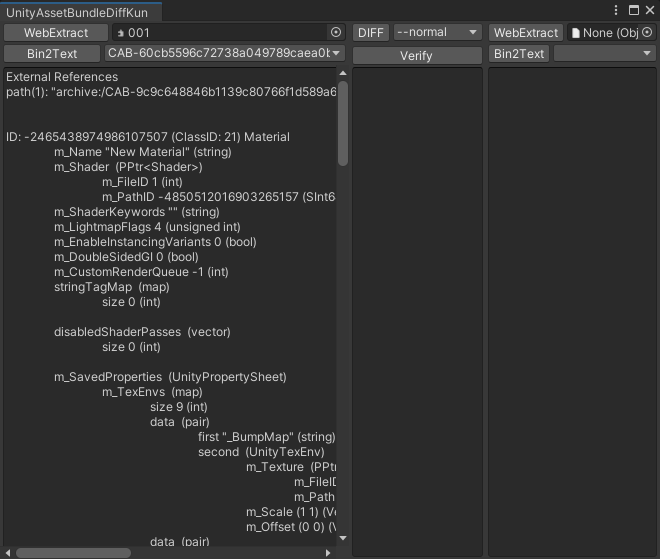The width and height of the screenshot is (660, 559).
Task: Click the m_PathID -4850512016903265157 line
Action: pos(219,197)
